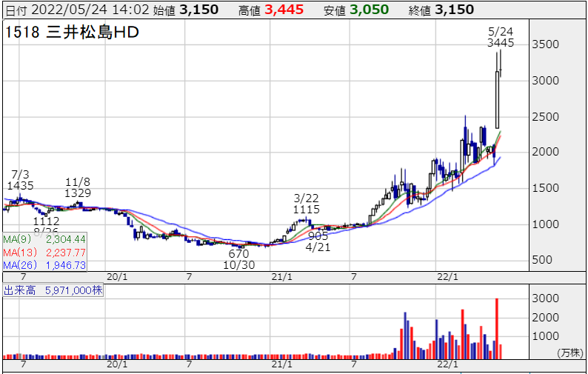Select the MA(13) red legend entry
This screenshot has width=588, height=374.
coord(44,252)
